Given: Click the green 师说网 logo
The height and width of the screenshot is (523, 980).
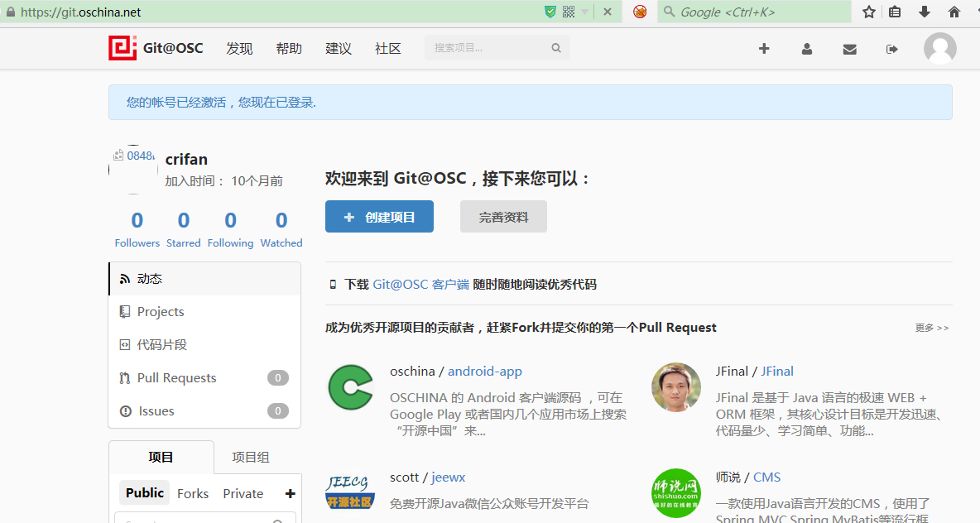Looking at the screenshot, I should coord(675,493).
